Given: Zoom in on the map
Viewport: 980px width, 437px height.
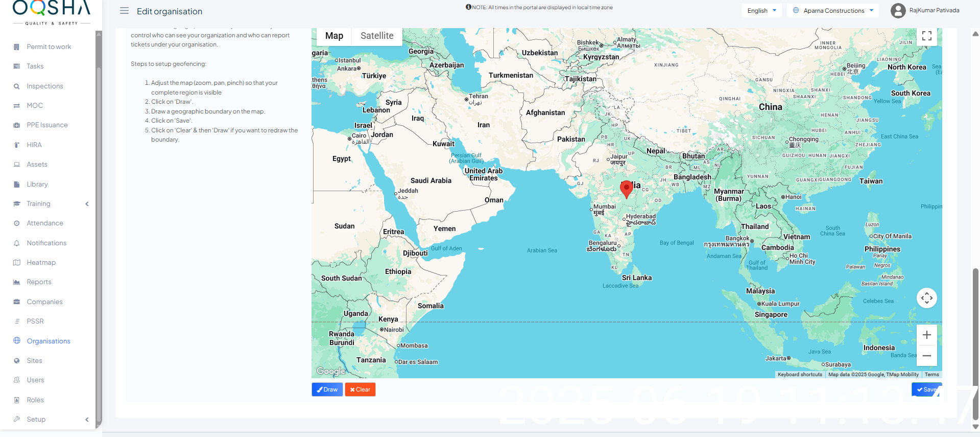Looking at the screenshot, I should (x=926, y=335).
